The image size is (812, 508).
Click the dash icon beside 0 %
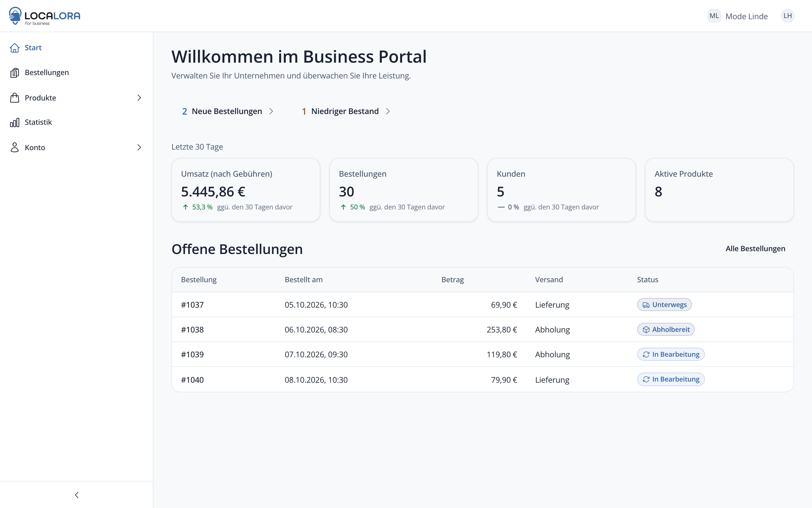(x=501, y=207)
